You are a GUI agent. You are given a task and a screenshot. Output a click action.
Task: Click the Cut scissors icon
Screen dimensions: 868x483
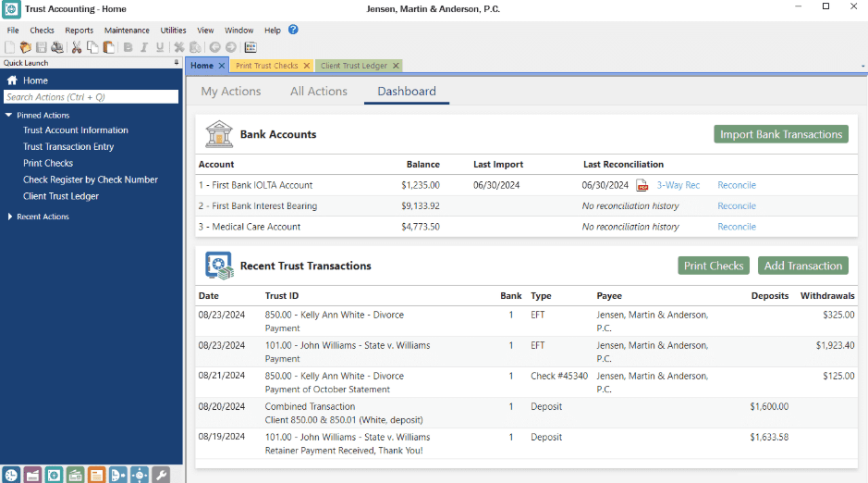point(77,47)
